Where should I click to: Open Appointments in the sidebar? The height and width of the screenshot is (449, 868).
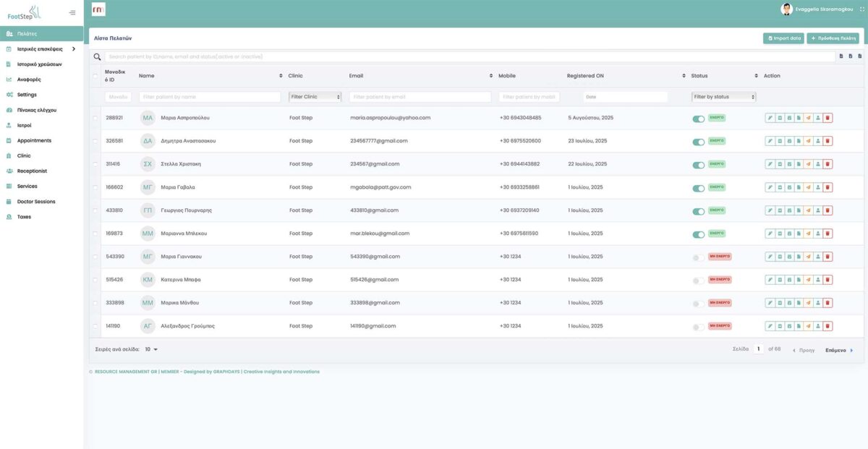point(34,140)
